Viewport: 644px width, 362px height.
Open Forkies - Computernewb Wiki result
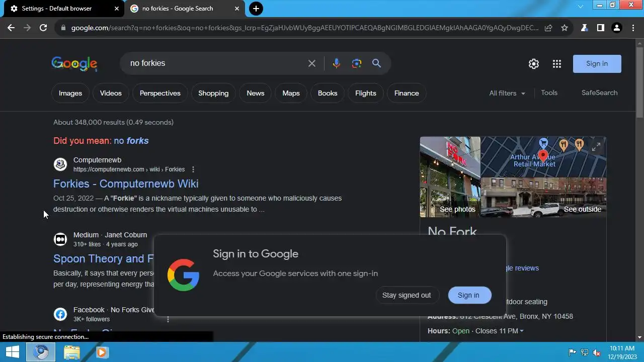tap(126, 184)
